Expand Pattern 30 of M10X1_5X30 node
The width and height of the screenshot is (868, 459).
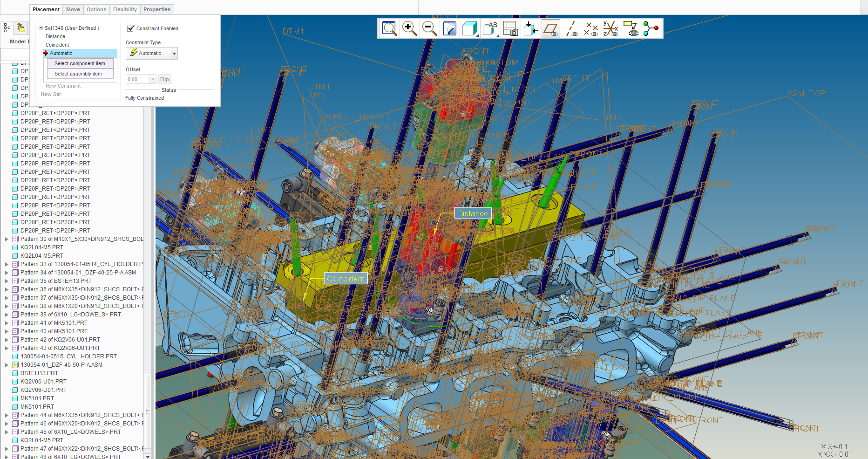click(x=7, y=239)
